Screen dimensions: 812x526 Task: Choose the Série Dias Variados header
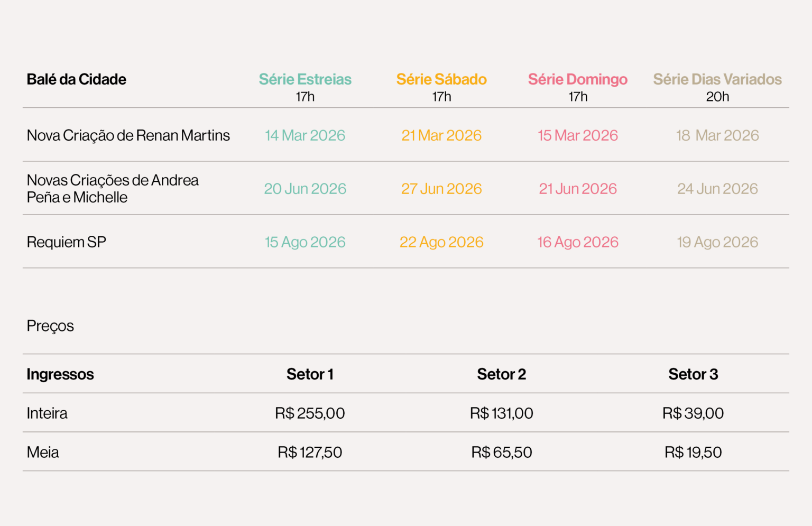[717, 79]
